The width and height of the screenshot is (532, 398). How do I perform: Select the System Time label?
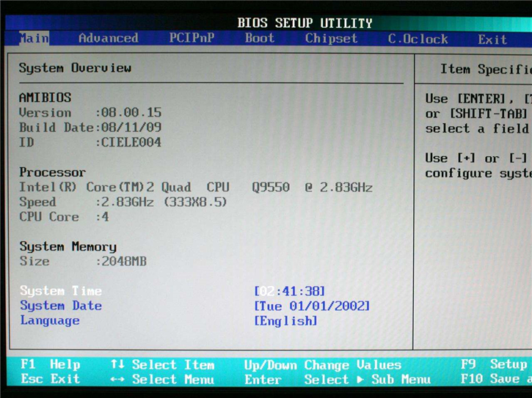(61, 291)
